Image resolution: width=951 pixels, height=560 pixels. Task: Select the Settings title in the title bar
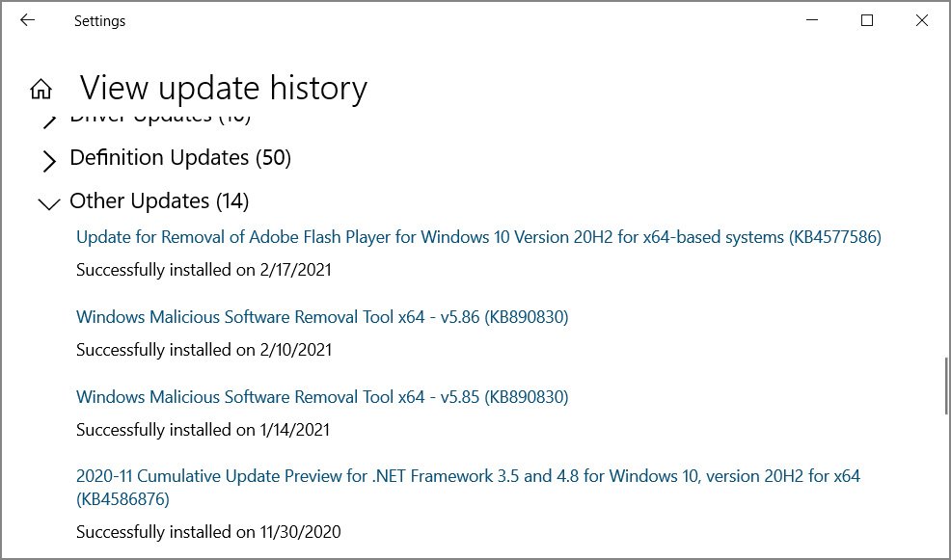coord(99,20)
